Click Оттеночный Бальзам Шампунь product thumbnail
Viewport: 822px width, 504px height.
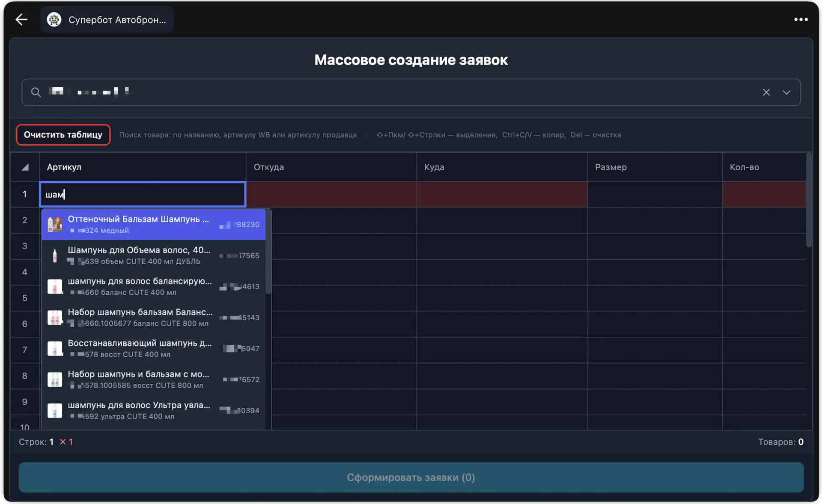[55, 224]
